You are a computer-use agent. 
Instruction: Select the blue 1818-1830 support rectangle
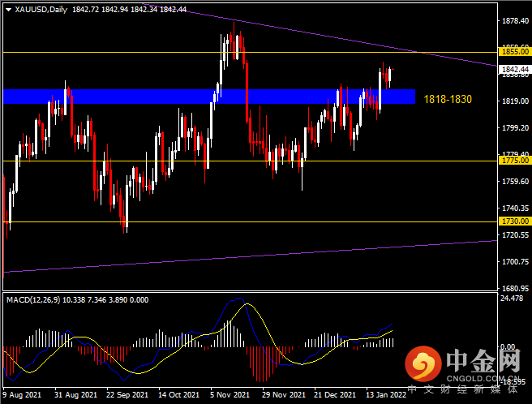click(x=209, y=97)
